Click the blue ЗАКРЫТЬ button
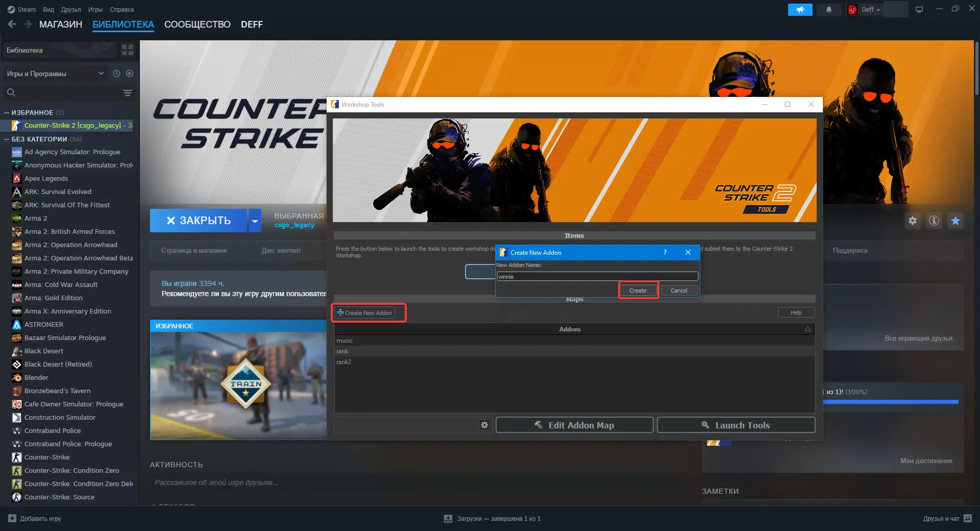 point(199,221)
